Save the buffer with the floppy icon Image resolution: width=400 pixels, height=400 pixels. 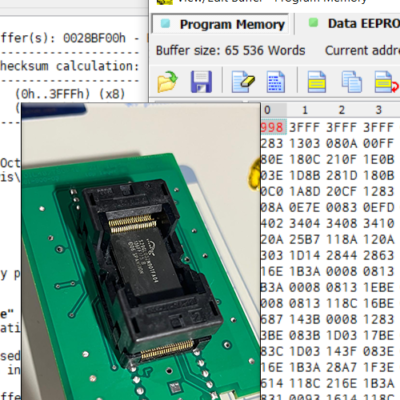click(201, 82)
